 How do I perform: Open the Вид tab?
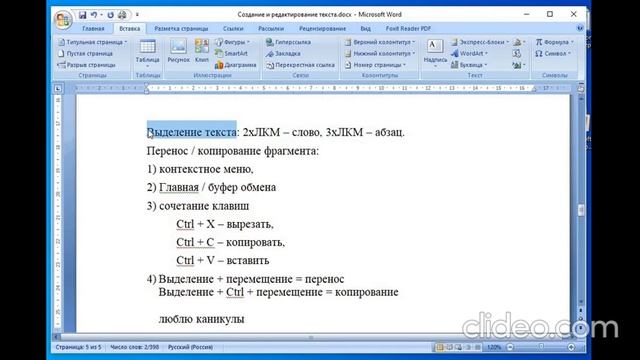(365, 29)
